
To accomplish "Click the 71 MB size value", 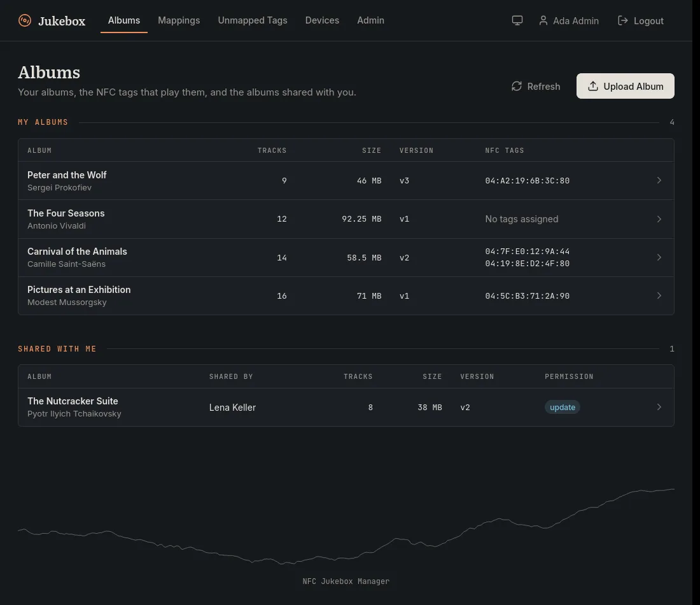I will (369, 295).
